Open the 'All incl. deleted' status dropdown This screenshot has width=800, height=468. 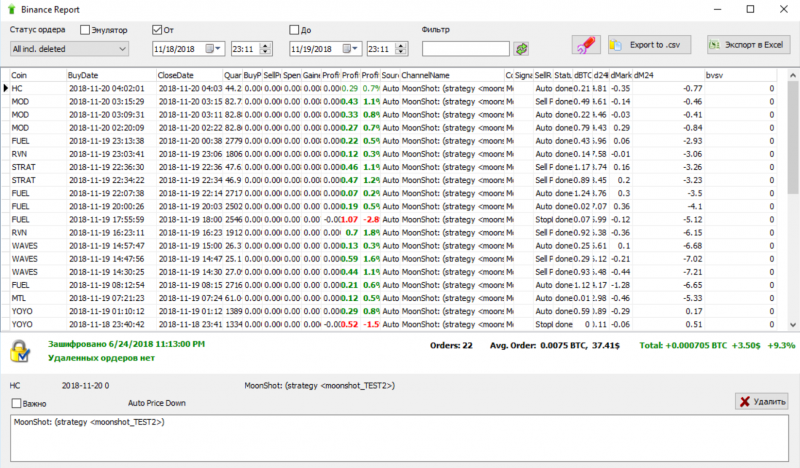tap(69, 49)
